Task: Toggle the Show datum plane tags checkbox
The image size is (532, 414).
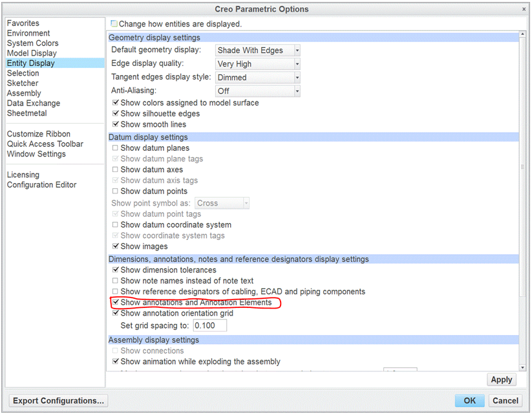Action: pos(115,159)
